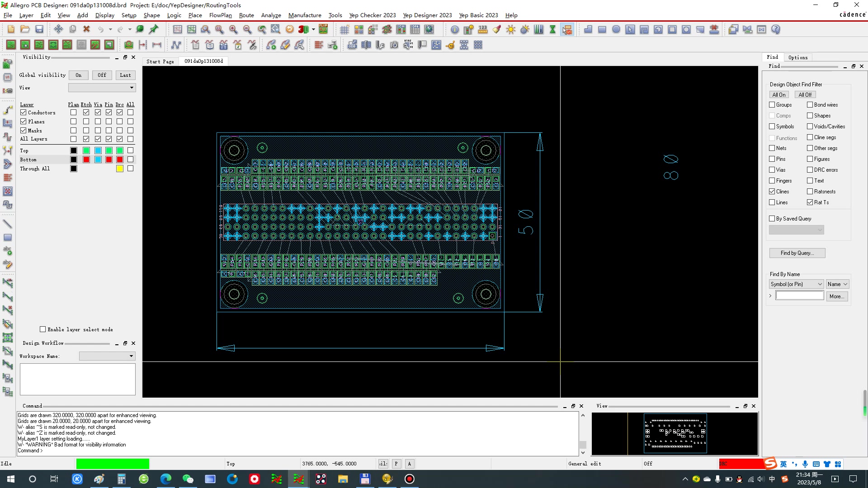Image resolution: width=868 pixels, height=488 pixels.
Task: Toggle the Conductors layer checkbox
Action: [24, 113]
